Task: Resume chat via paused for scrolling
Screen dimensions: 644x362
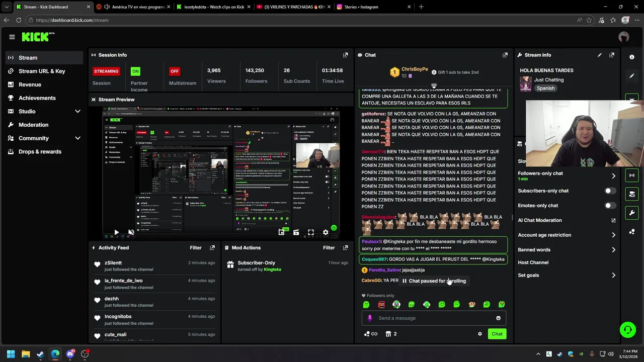Action: point(434,281)
